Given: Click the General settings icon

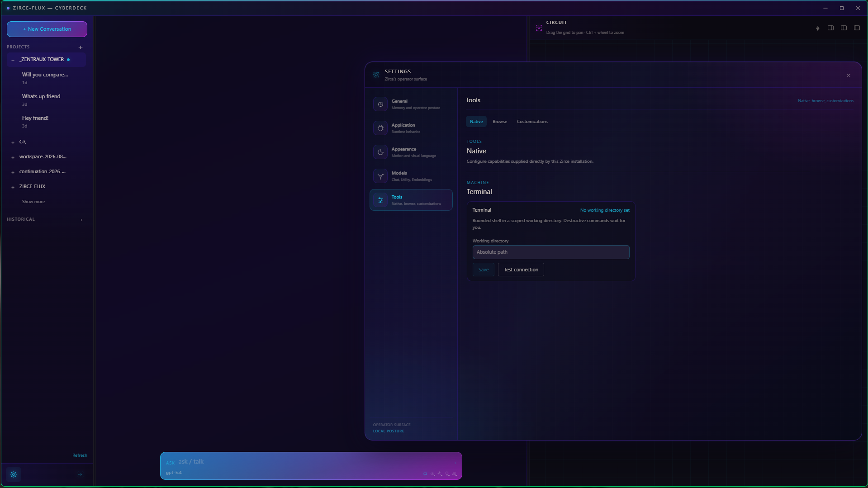Looking at the screenshot, I should (380, 104).
